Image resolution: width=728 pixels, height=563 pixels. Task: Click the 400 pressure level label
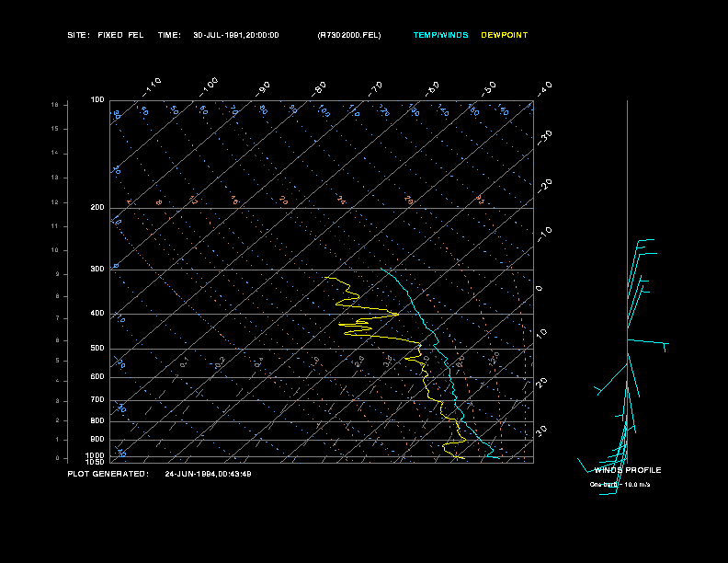[x=97, y=313]
